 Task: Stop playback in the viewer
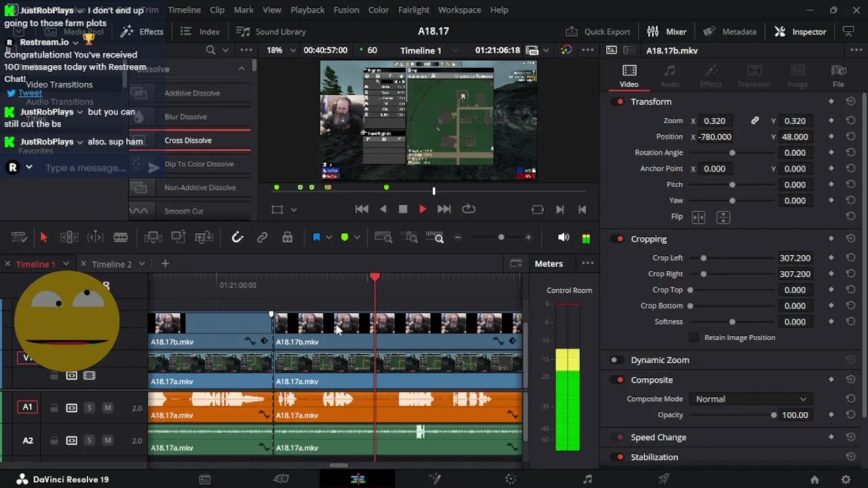403,209
